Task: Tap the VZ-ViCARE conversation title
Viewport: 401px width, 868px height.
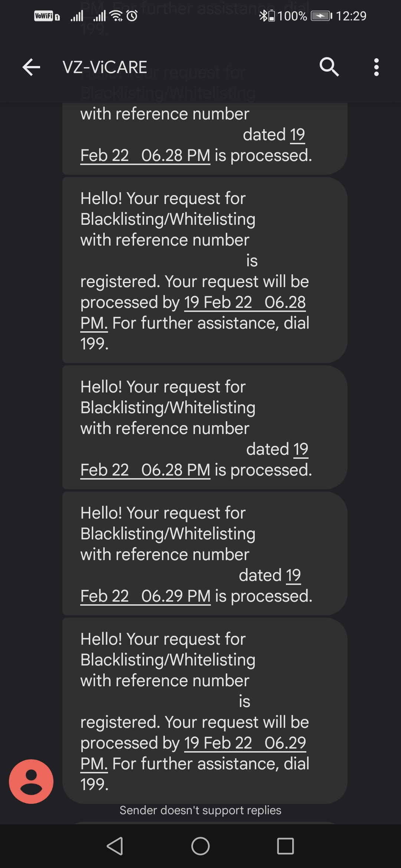Action: coord(105,68)
